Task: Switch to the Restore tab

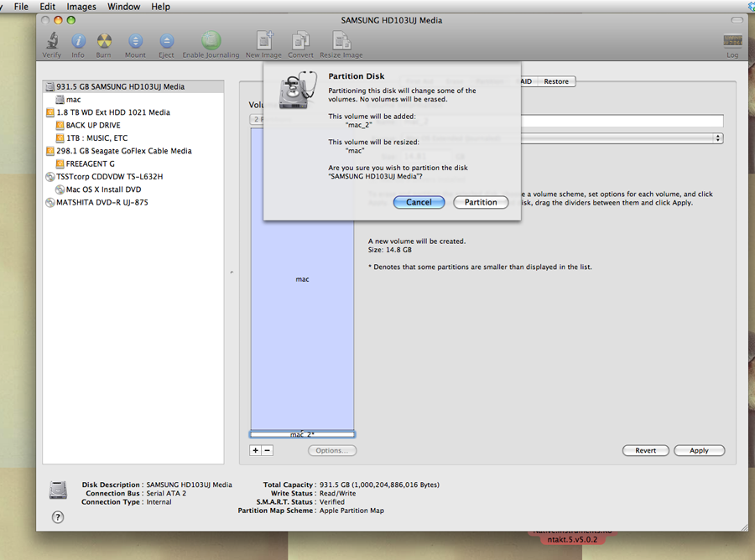Action: point(556,81)
